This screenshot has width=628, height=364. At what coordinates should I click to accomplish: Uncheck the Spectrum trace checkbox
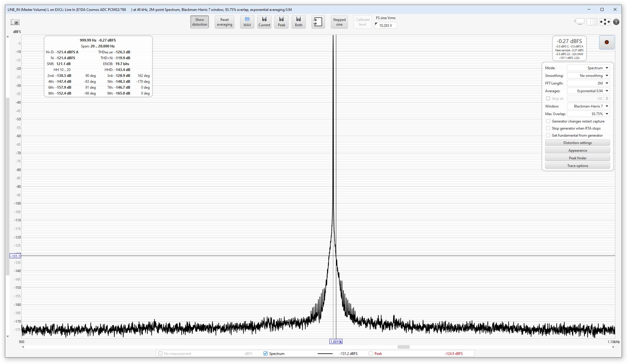pos(265,353)
